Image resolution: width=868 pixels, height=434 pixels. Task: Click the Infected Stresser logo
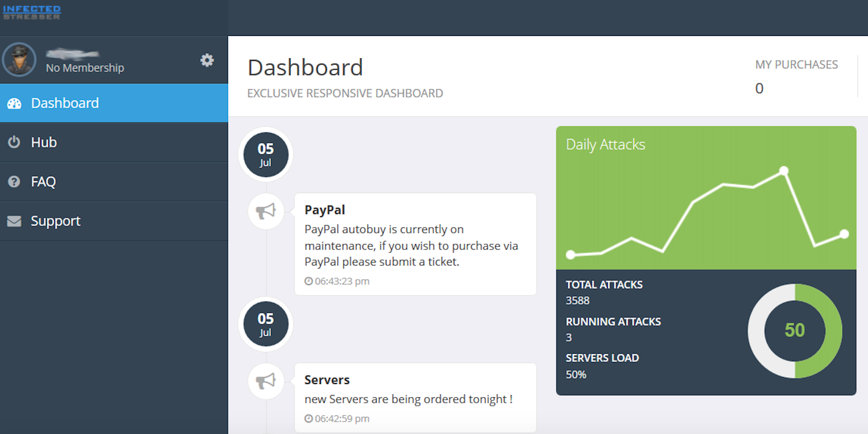[x=32, y=12]
